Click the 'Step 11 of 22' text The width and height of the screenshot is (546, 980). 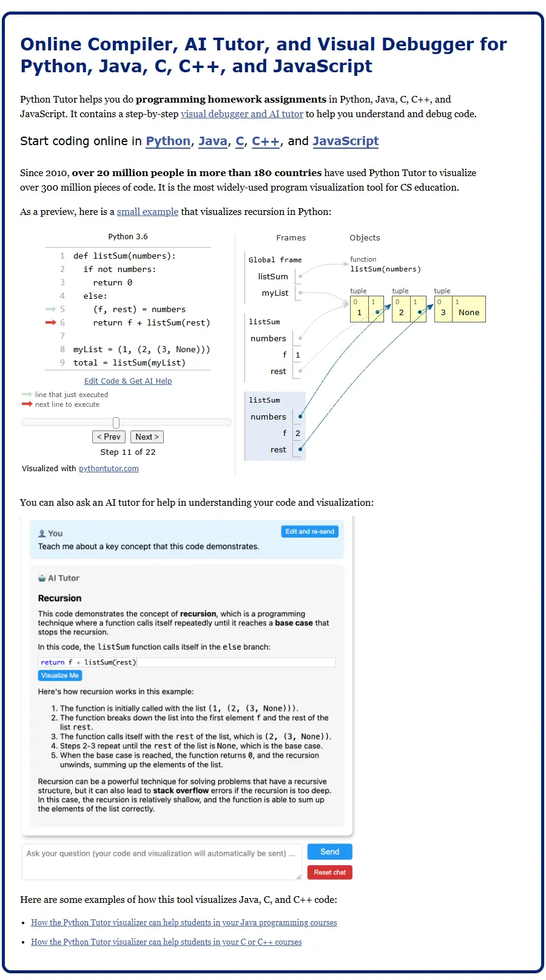128,452
